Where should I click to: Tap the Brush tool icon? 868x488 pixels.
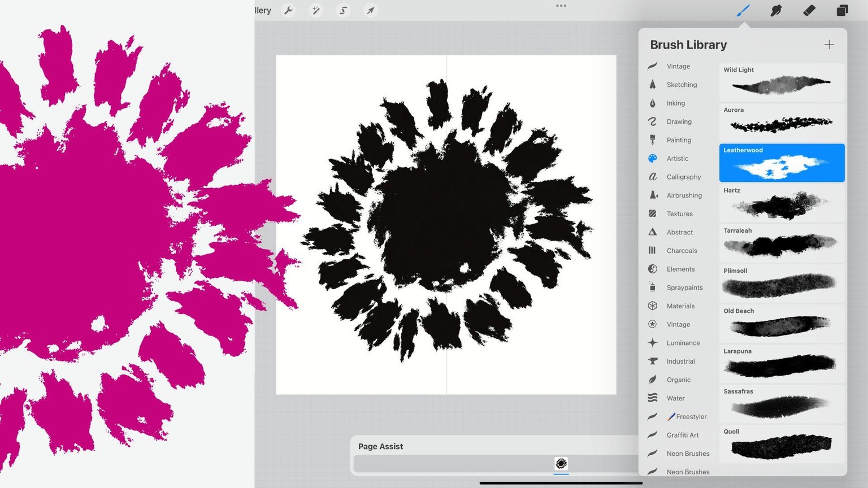(743, 10)
